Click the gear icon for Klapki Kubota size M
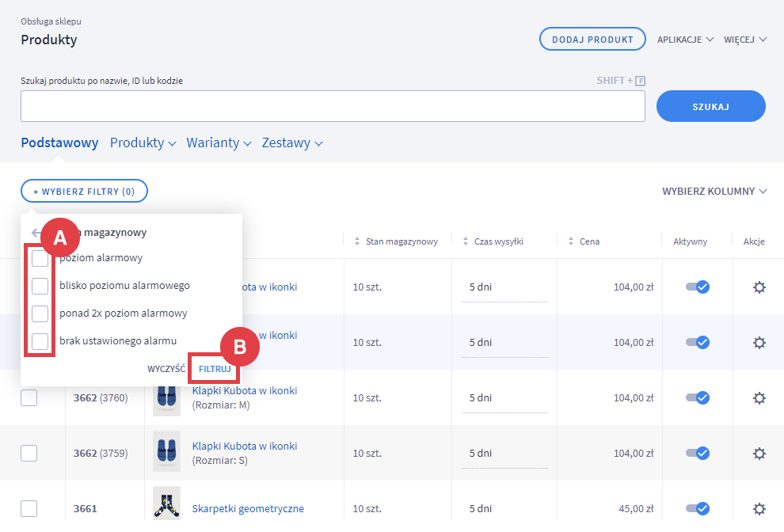784x532 pixels. 759,397
